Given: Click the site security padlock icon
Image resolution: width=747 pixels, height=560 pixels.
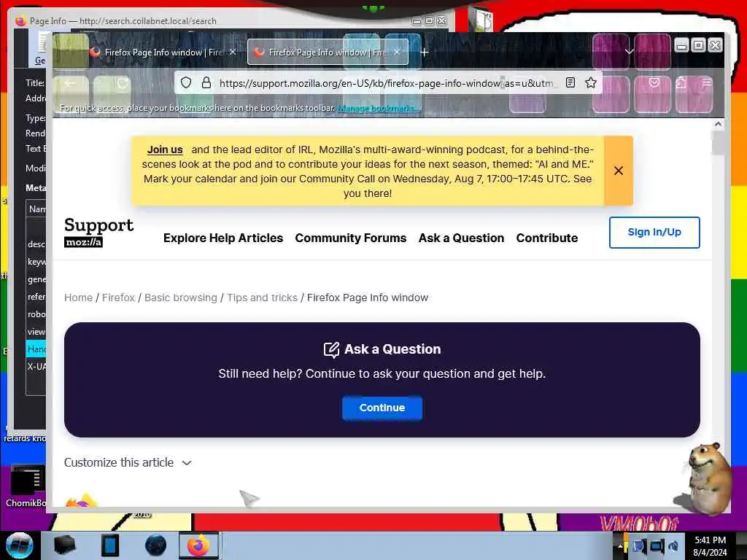Looking at the screenshot, I should (206, 83).
